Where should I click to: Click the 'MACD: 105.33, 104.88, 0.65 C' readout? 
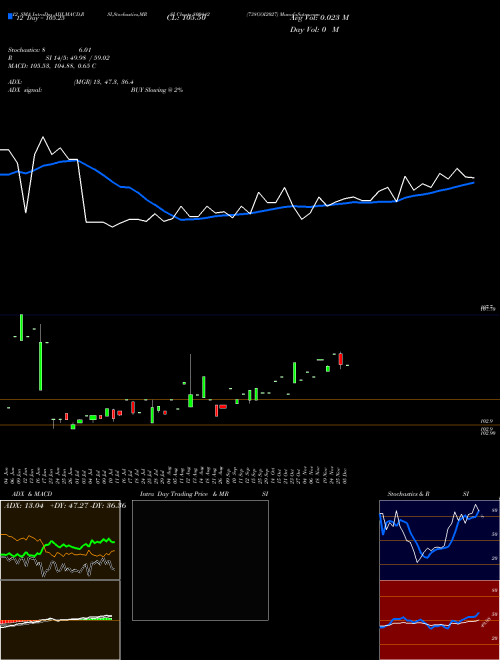(52, 66)
